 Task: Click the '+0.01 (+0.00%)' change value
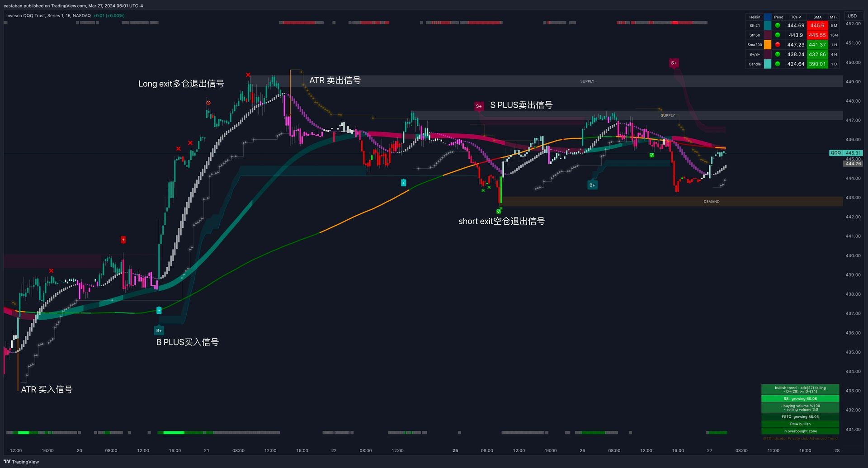point(109,15)
